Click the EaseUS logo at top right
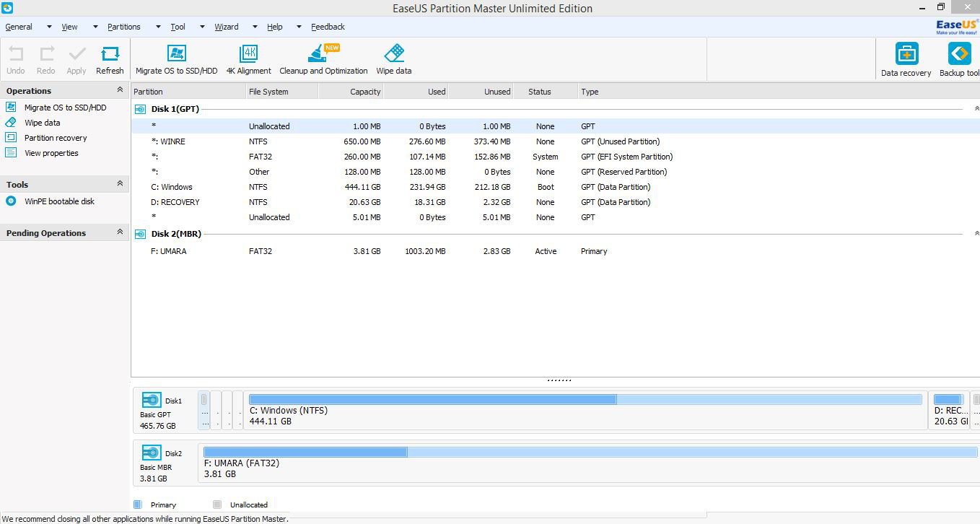This screenshot has height=524, width=980. click(957, 27)
